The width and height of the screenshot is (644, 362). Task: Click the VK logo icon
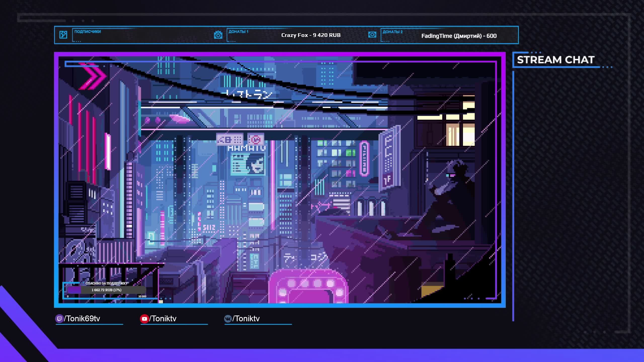[x=228, y=319]
